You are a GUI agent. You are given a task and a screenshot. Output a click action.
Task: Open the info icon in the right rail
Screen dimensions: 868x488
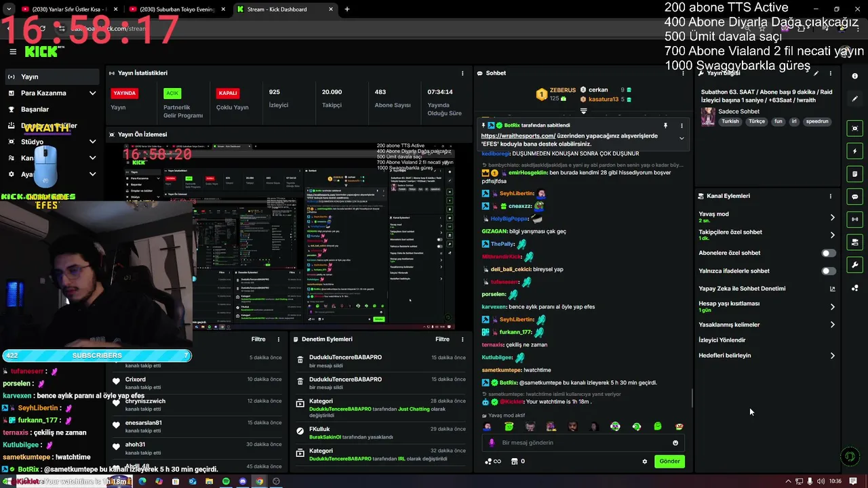pyautogui.click(x=854, y=76)
